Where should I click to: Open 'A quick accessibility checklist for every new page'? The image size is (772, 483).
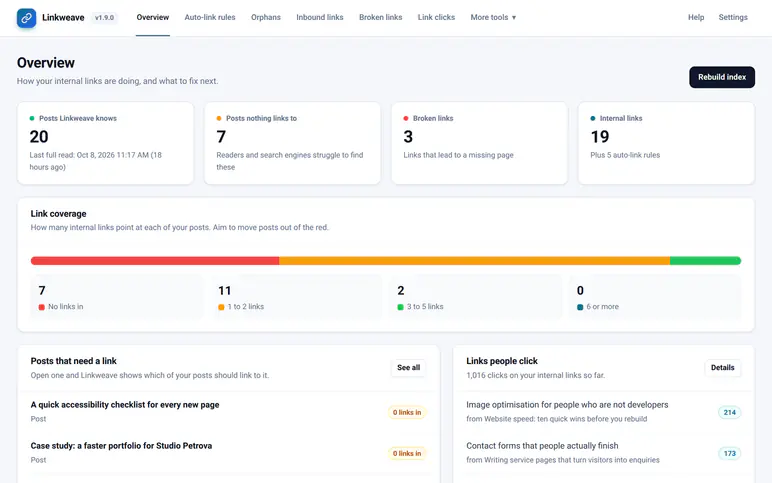[125, 405]
